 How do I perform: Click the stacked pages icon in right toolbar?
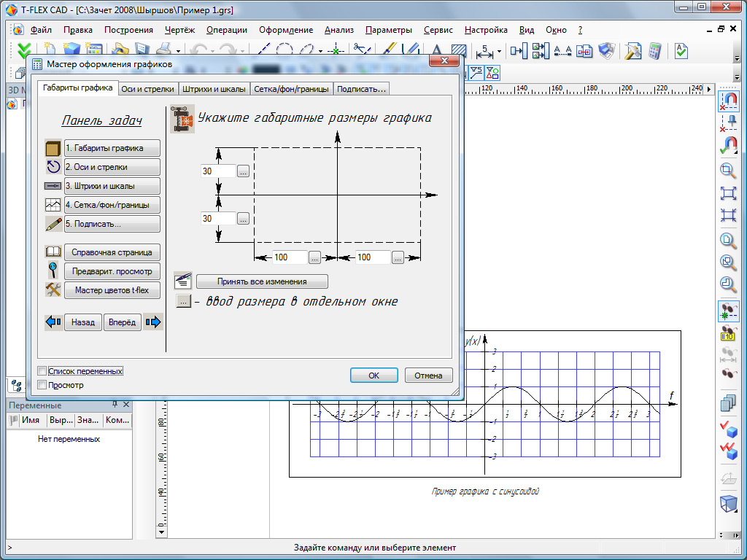[x=729, y=403]
